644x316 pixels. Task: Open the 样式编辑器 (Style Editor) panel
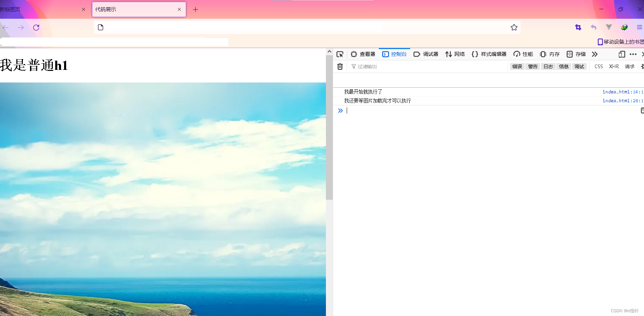coord(490,54)
